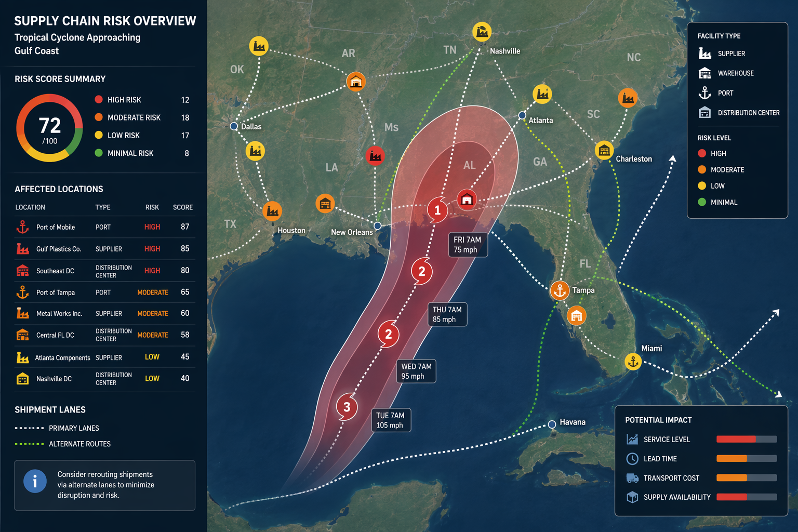Click the HIGH risk label for Gulf Plastics Co.
798x532 pixels.
[152, 249]
